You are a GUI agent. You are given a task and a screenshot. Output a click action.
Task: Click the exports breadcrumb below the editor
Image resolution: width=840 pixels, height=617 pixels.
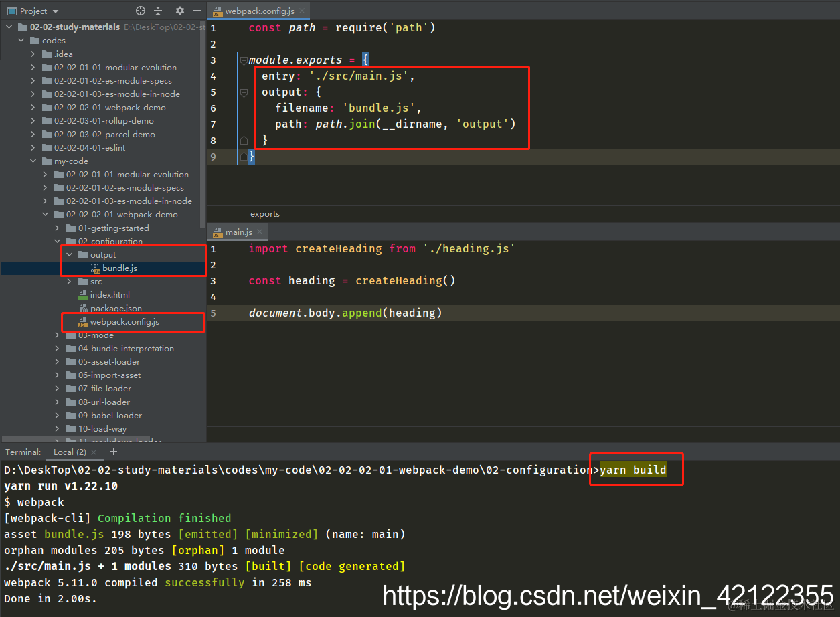click(265, 214)
